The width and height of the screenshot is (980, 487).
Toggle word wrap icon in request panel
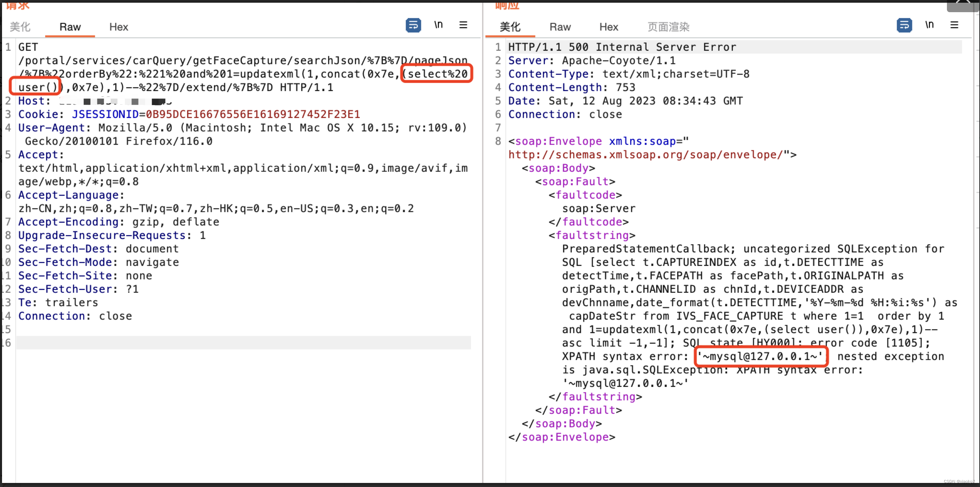click(x=413, y=26)
